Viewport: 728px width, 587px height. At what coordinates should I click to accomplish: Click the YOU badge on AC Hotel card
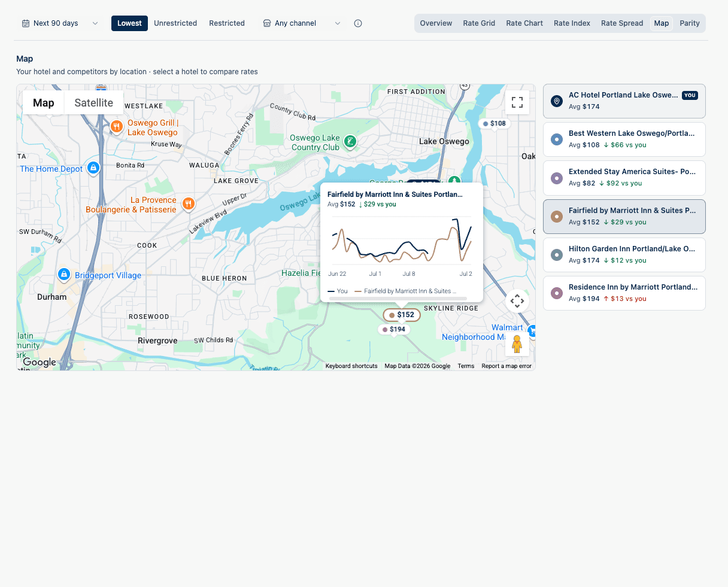690,95
